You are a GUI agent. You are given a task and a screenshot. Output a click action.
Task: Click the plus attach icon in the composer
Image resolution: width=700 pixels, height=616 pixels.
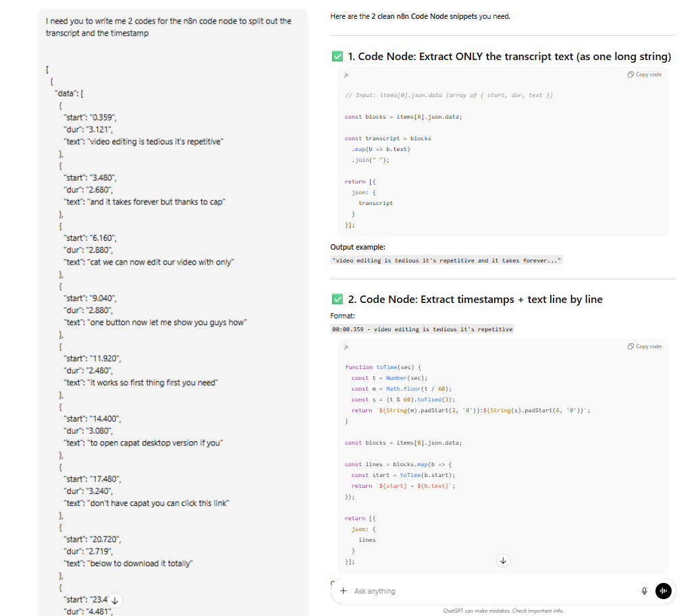click(344, 591)
